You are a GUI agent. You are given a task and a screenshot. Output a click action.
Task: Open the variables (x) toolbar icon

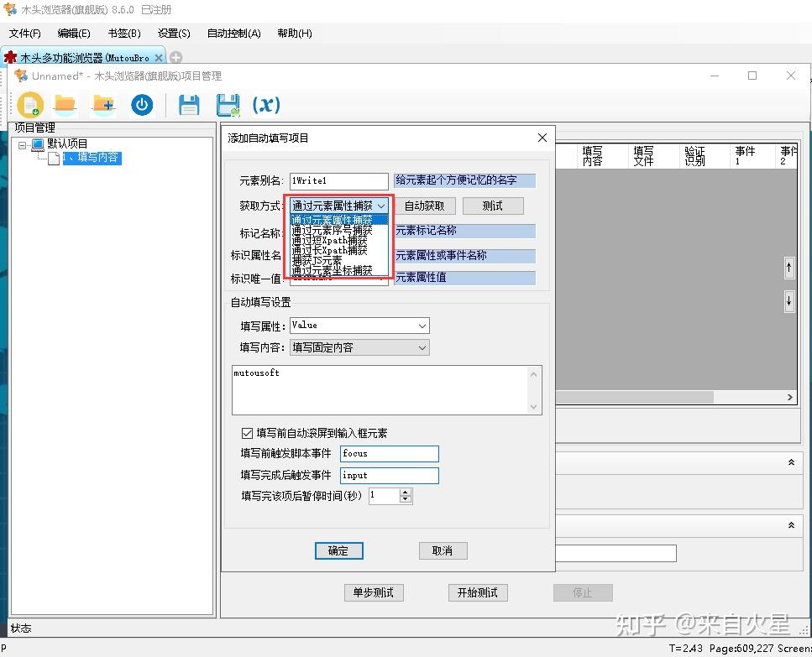coord(266,105)
